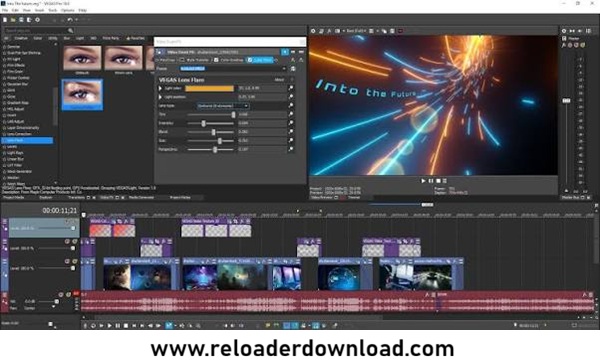Screen dimensions: 600x364
Task: Click Stop in the timeline transport
Action: tap(126, 326)
